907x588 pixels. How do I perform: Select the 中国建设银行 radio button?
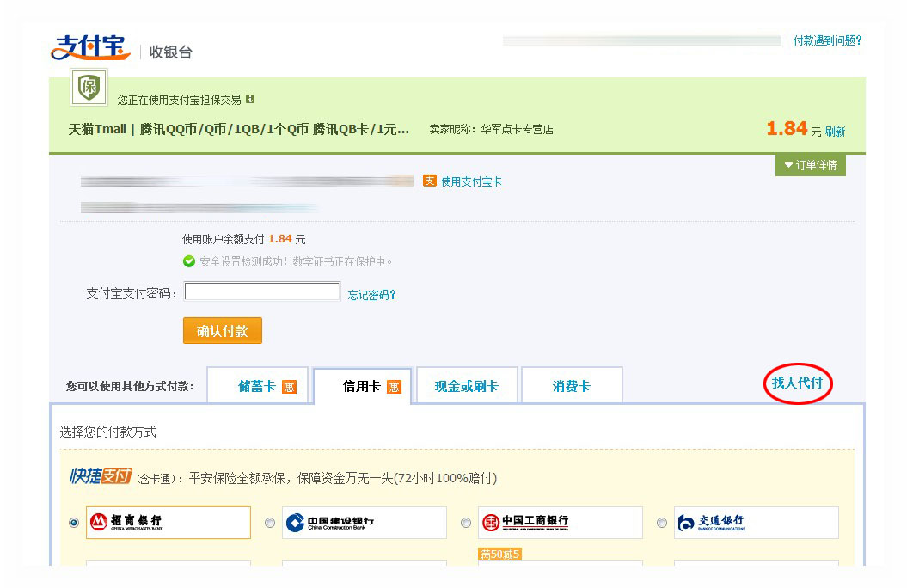270,523
